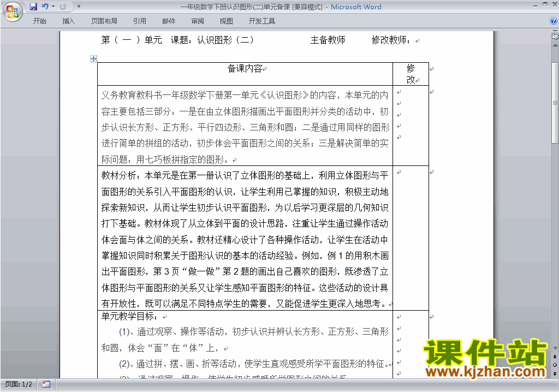Open the 邮件 ribbon tab

(169, 21)
